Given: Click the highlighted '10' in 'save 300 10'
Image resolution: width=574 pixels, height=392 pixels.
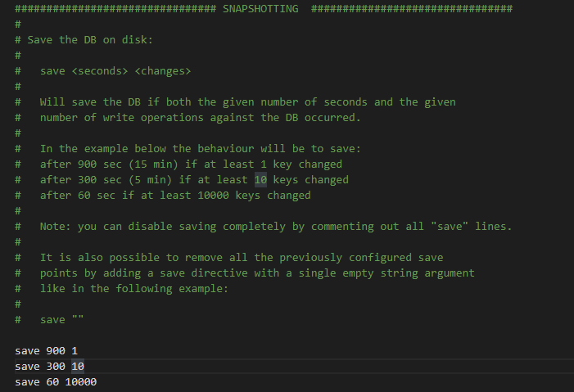Looking at the screenshot, I should pos(78,367).
